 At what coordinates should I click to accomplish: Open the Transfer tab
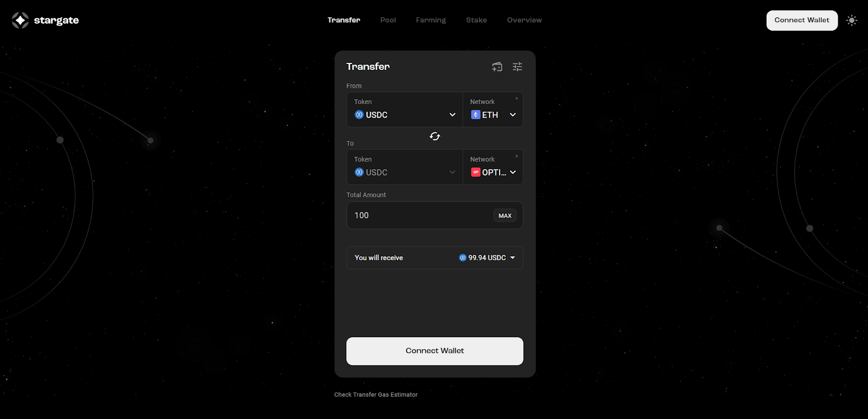344,20
